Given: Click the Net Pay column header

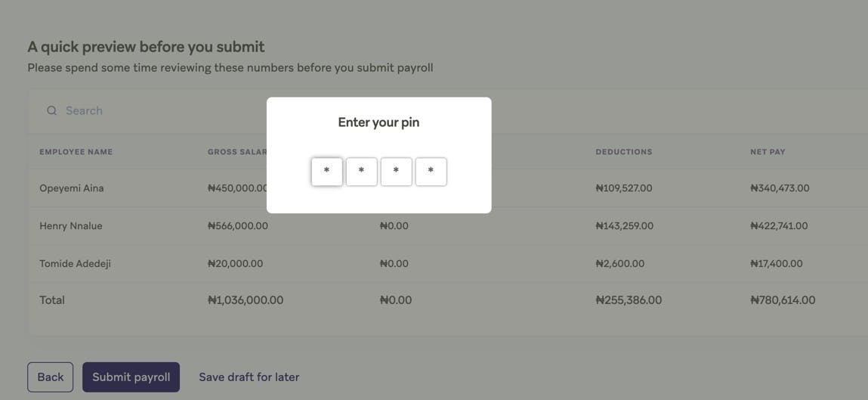Looking at the screenshot, I should point(768,152).
